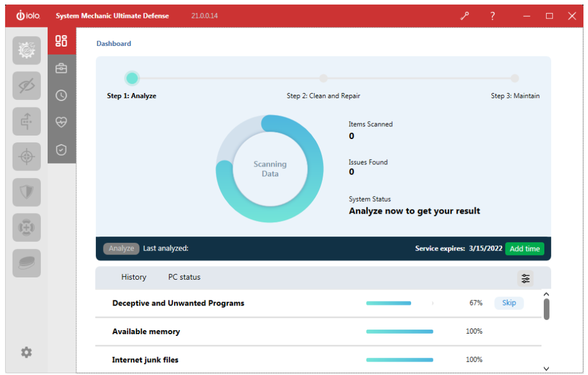Switch to the History tab
This screenshot has width=588, height=375.
(x=134, y=277)
